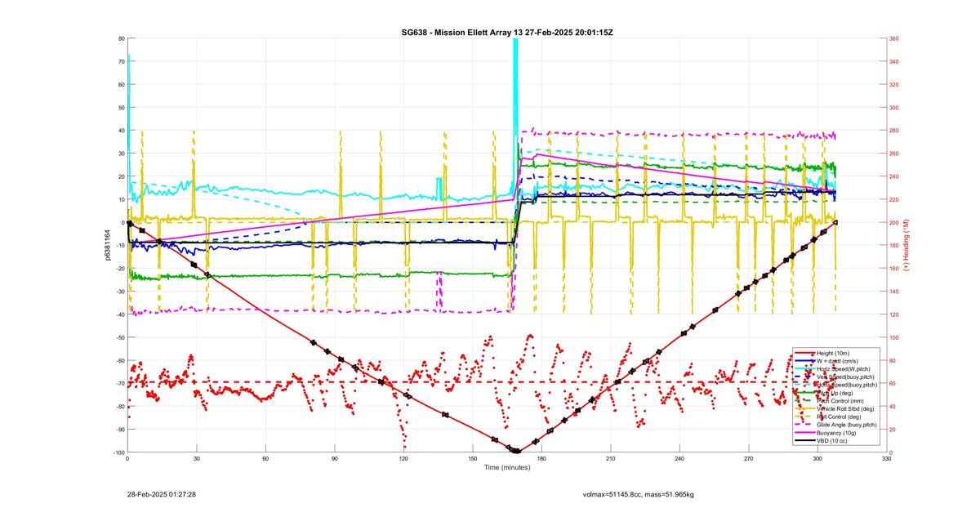Click the x-axis tick label 30

(197, 460)
